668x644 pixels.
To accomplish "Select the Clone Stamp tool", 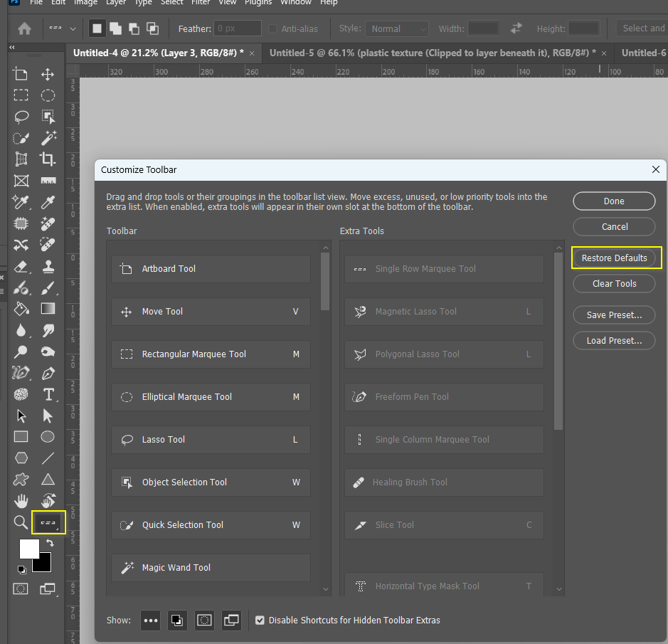I will coord(48,266).
